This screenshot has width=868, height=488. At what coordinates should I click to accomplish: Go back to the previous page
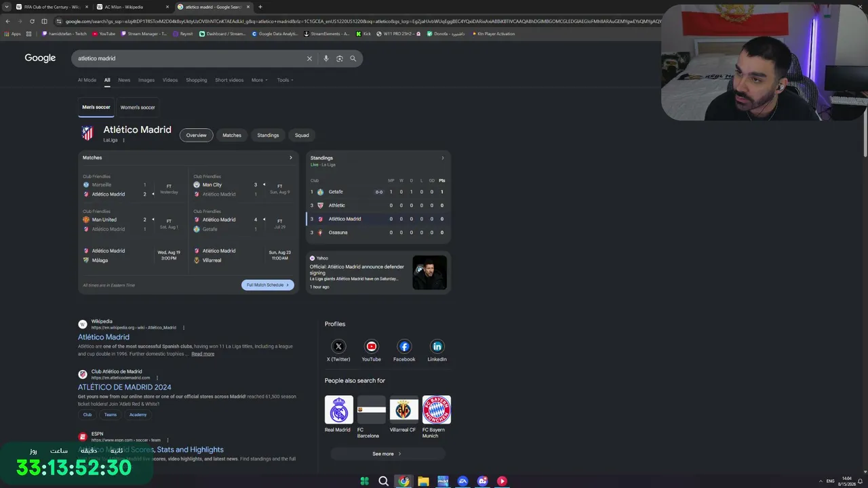coord(7,21)
